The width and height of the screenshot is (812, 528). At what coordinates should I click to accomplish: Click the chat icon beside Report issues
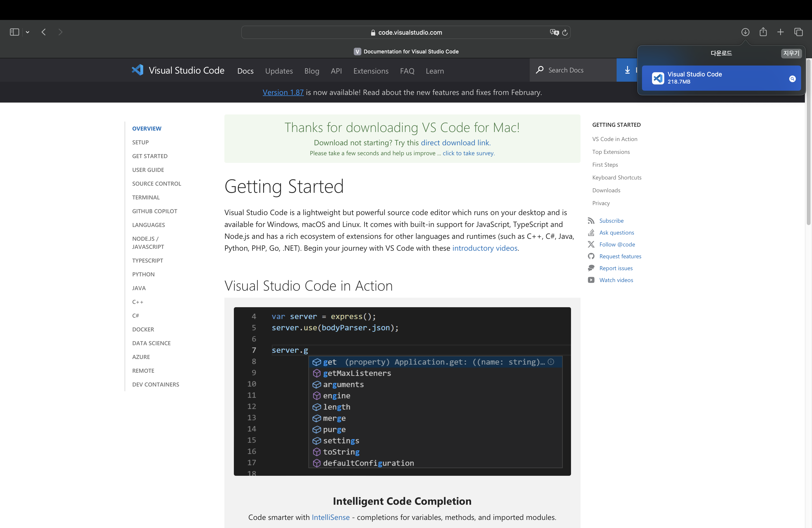click(591, 268)
